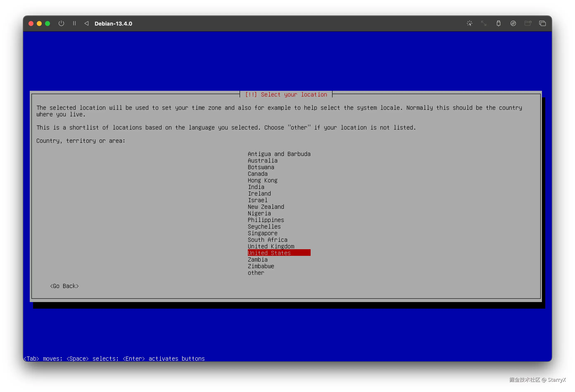Viewport: 575px width, 392px height.
Task: Click the shared folder icon
Action: pos(528,24)
